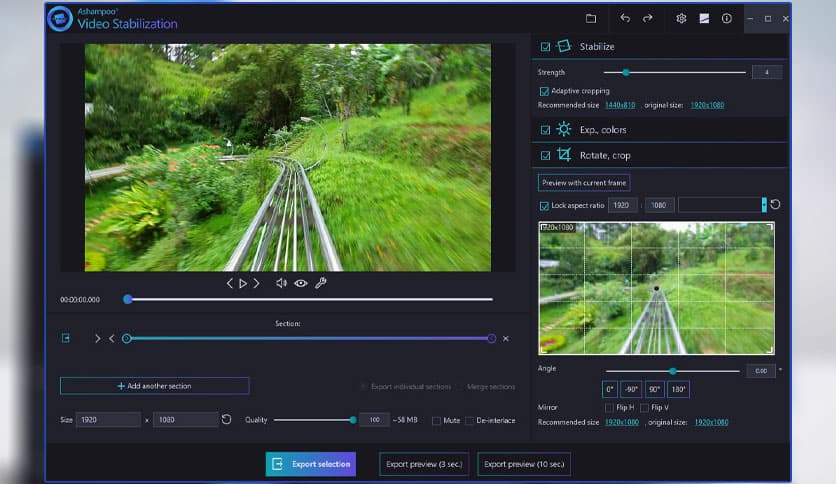Set section start with right arrow marker
This screenshot has width=836, height=484.
(97, 338)
